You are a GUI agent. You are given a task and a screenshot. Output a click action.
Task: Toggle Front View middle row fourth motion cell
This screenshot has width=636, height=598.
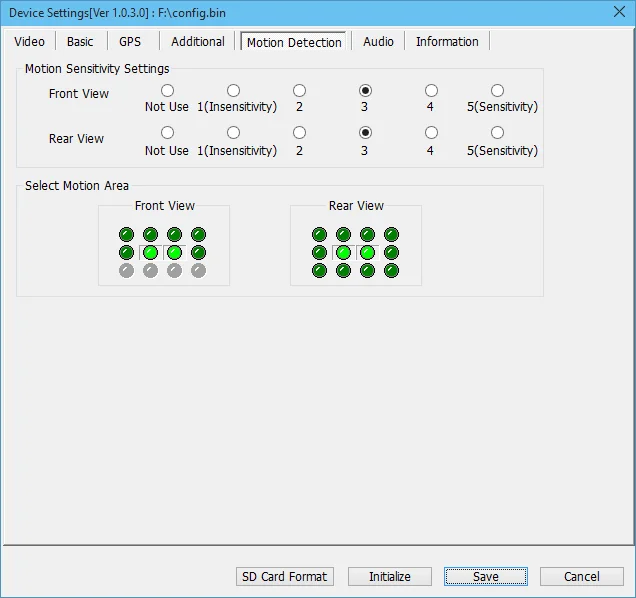tap(198, 252)
